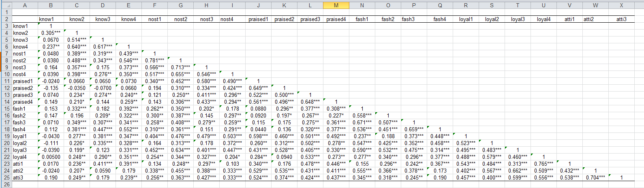644x188 pixels.
Task: Click 0.704*** in the atti3 row
Action: point(595,177)
